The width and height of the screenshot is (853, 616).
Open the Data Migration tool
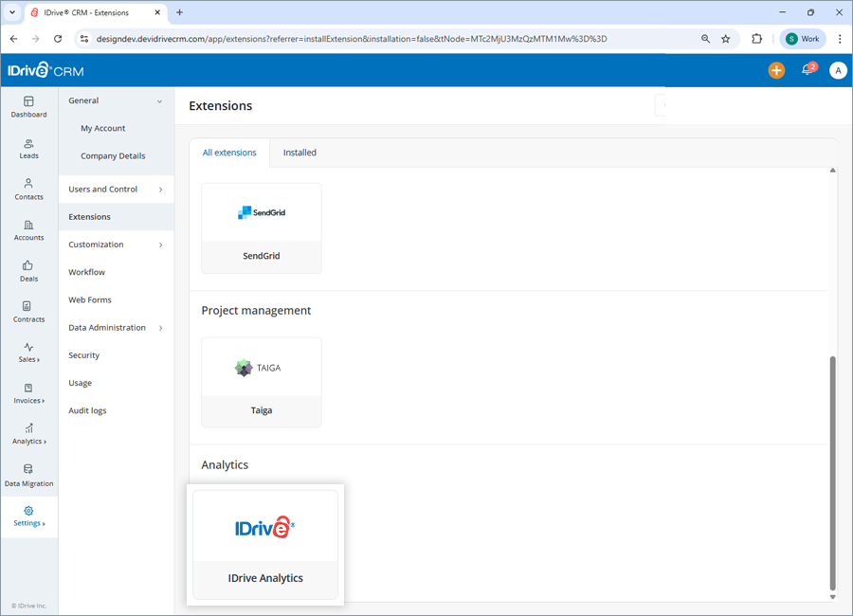tap(28, 477)
